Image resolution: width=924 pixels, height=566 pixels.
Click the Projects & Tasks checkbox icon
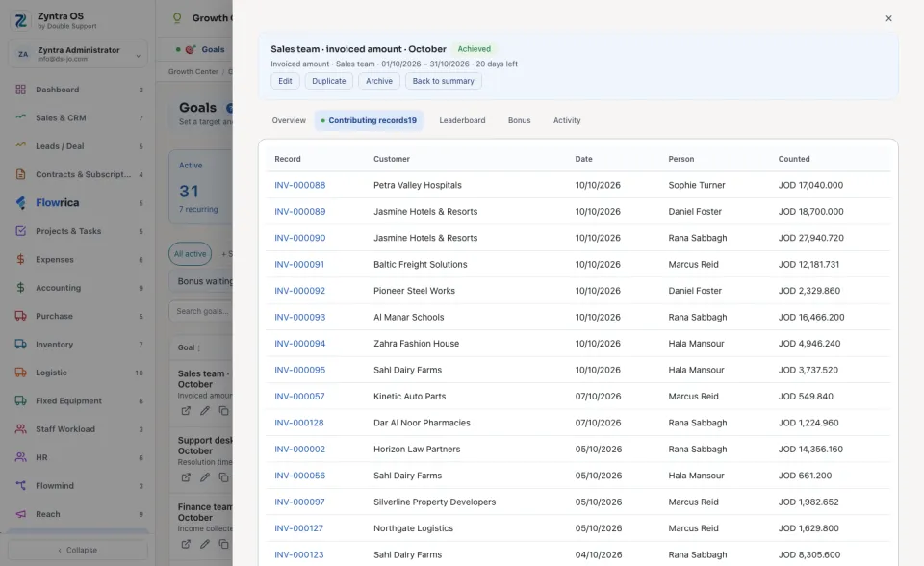coord(20,231)
